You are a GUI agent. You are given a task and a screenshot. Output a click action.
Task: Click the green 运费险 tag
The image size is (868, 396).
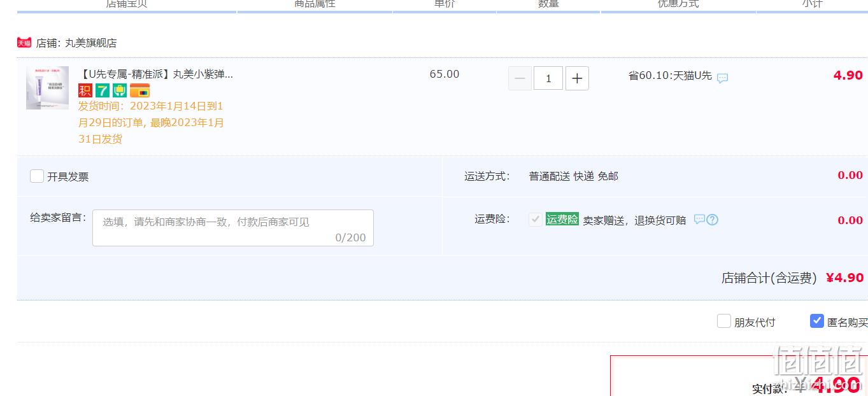point(562,220)
